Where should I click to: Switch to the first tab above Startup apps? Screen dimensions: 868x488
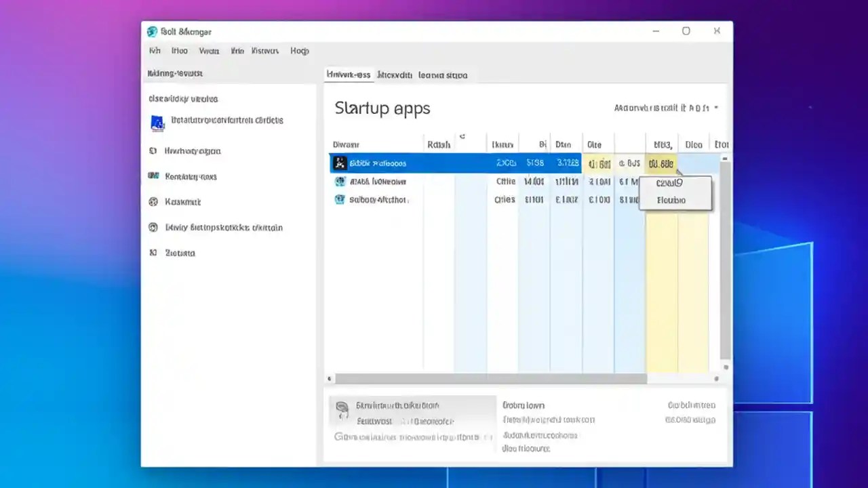tap(348, 75)
